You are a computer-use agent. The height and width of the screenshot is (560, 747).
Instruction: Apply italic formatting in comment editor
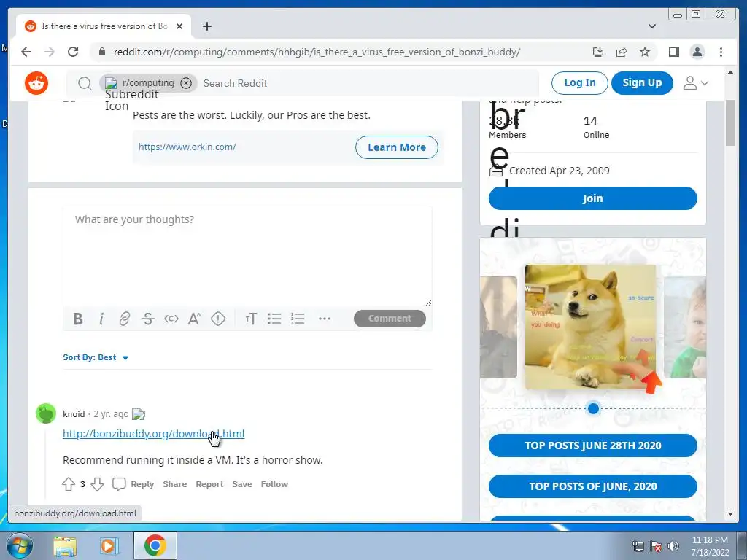coord(101,319)
